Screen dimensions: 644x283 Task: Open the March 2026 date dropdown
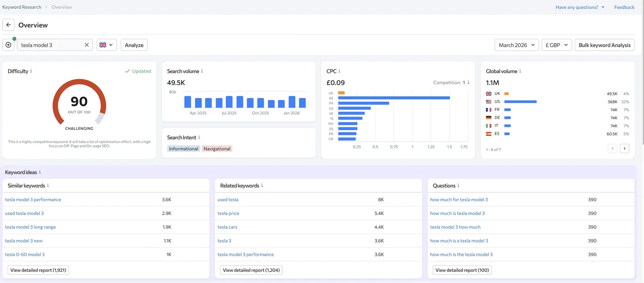coord(516,45)
